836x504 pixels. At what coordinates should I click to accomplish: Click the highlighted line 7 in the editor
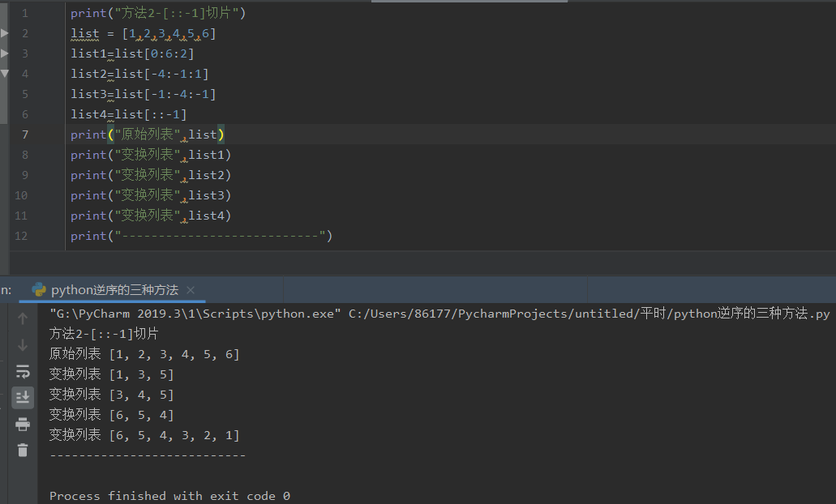click(x=162, y=134)
